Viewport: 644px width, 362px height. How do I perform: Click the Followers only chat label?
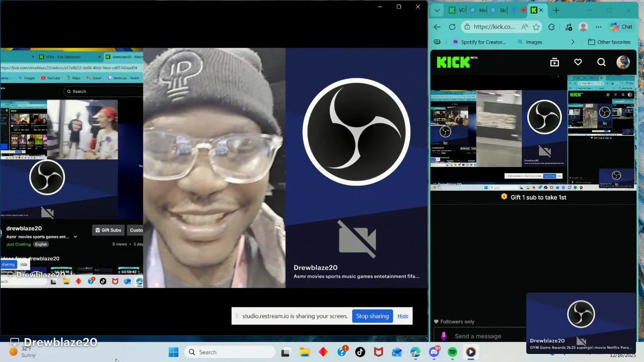point(454,322)
